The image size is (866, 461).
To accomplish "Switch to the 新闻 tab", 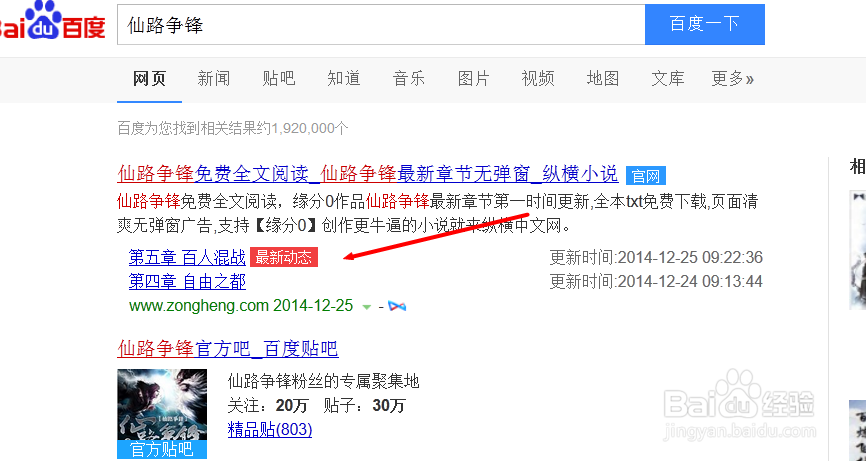I will (214, 78).
